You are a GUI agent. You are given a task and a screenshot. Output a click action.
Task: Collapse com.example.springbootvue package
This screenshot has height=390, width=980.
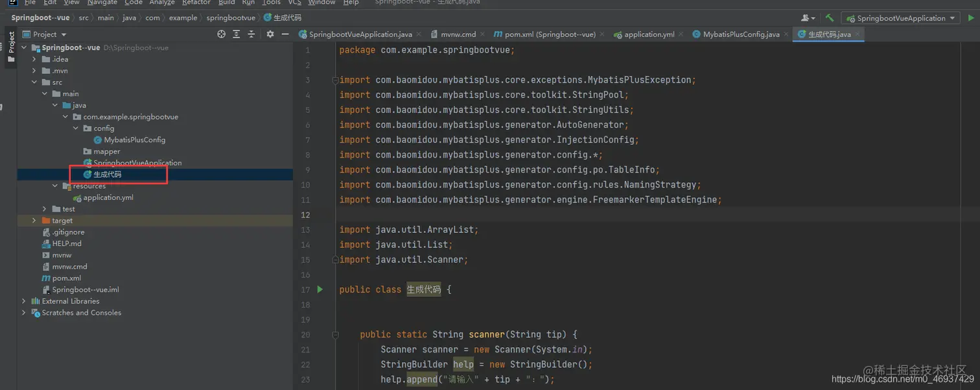tap(66, 117)
